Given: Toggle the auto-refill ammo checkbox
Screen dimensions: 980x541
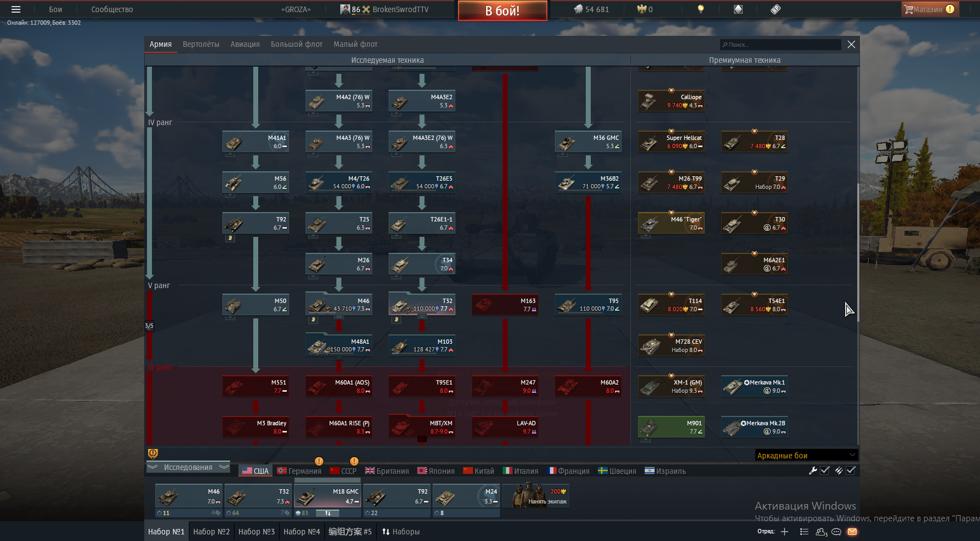Looking at the screenshot, I should (x=851, y=470).
